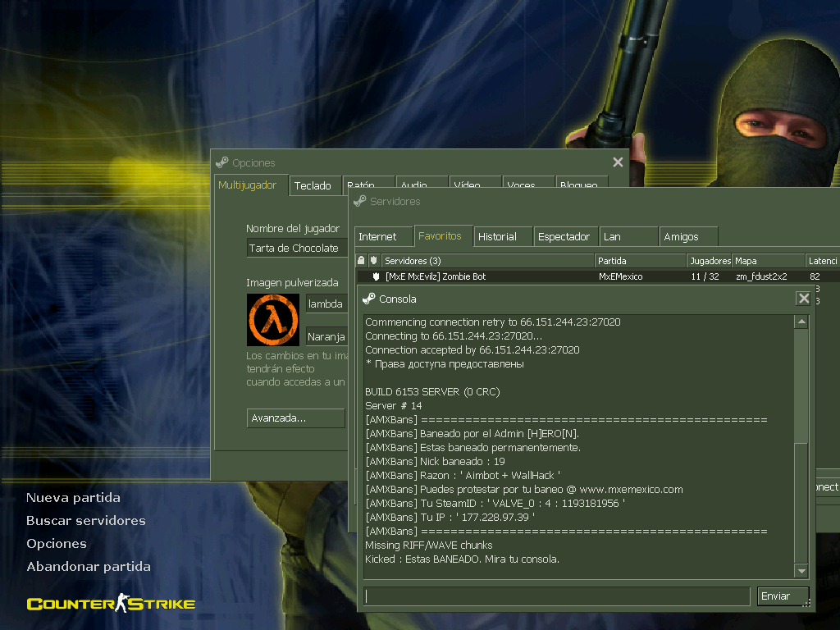Click the MxEMexico game cell
Screen dimensions: 840x630
[x=620, y=276]
